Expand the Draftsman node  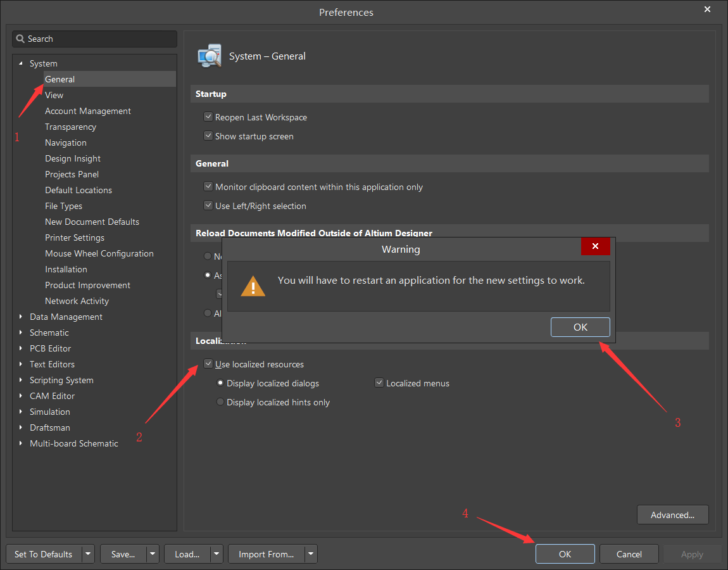(x=20, y=427)
